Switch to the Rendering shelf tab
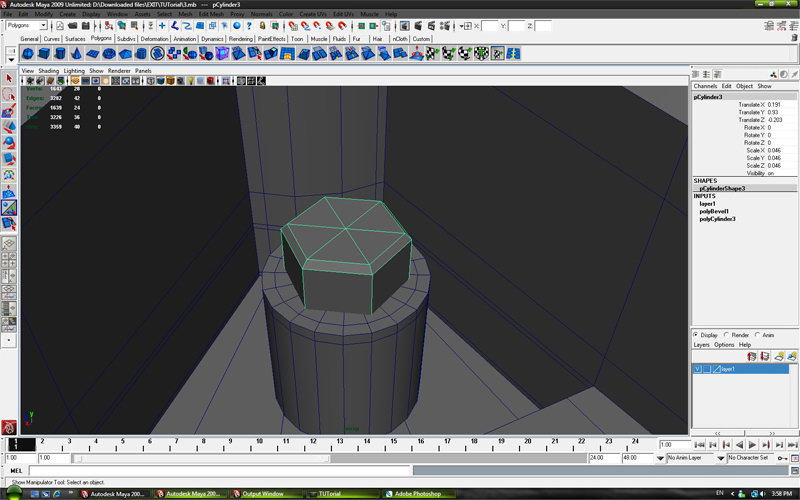800x500 pixels. click(241, 39)
